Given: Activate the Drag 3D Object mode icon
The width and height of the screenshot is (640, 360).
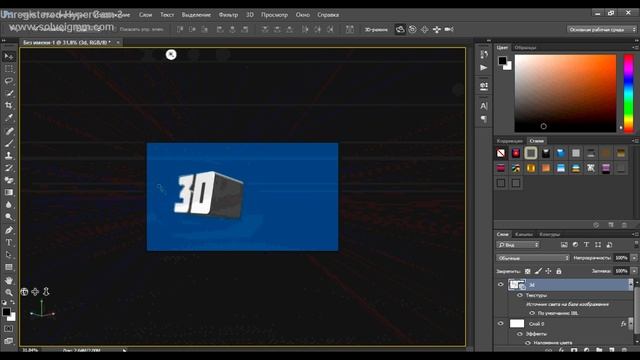Looking at the screenshot, I should click(424, 29).
